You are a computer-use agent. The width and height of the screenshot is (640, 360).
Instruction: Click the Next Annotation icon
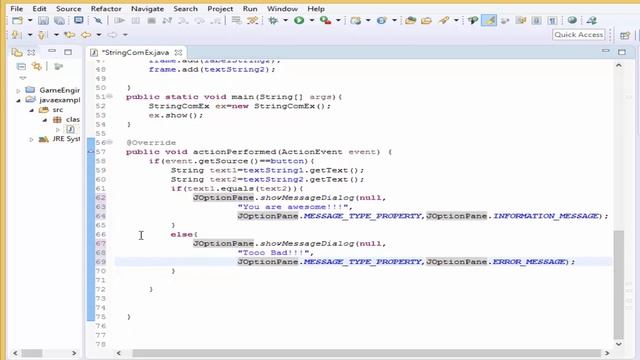[16, 35]
